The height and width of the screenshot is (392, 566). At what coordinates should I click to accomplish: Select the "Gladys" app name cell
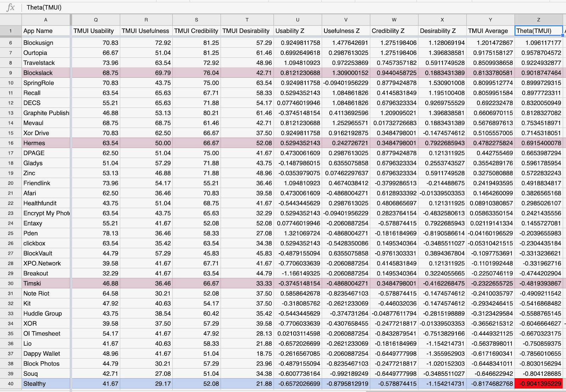(46, 163)
